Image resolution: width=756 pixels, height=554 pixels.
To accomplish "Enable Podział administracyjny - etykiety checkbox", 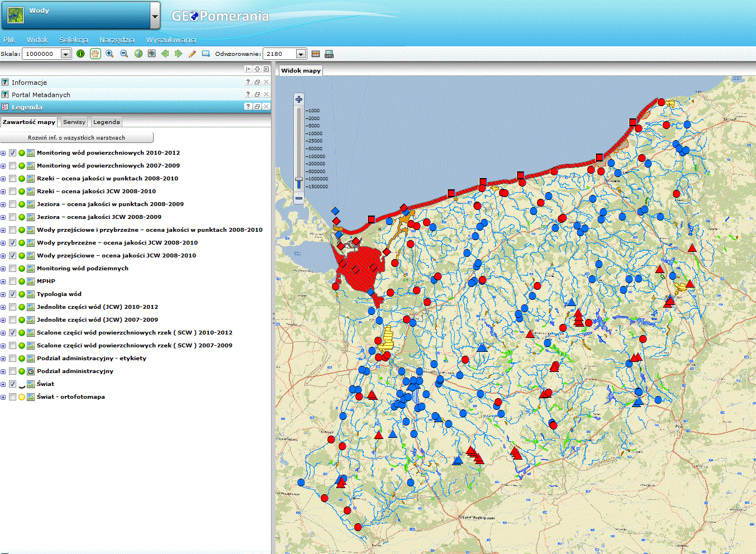I will (12, 359).
